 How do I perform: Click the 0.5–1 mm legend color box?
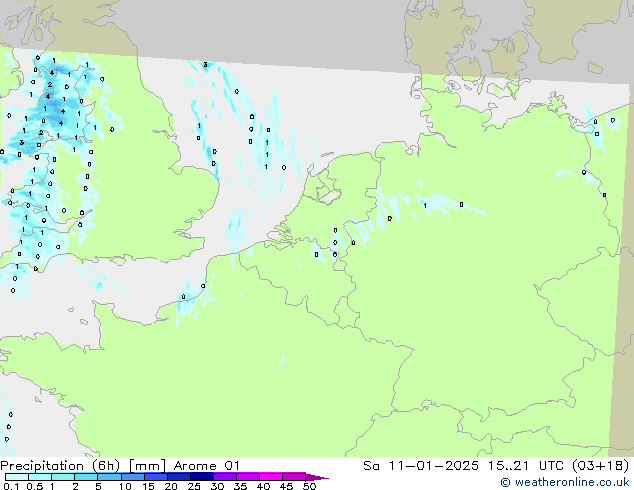point(40,477)
